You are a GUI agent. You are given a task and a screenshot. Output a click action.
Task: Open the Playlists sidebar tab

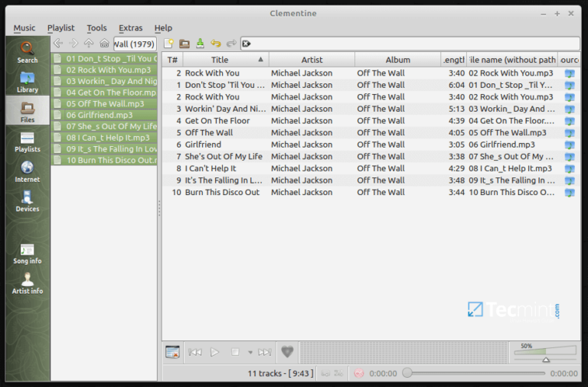(x=28, y=141)
